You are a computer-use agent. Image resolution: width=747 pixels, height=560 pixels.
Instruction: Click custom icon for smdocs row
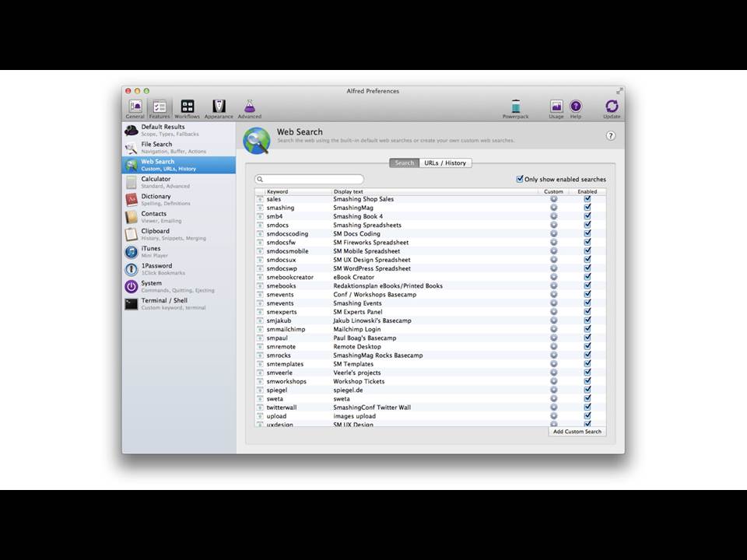coord(553,225)
